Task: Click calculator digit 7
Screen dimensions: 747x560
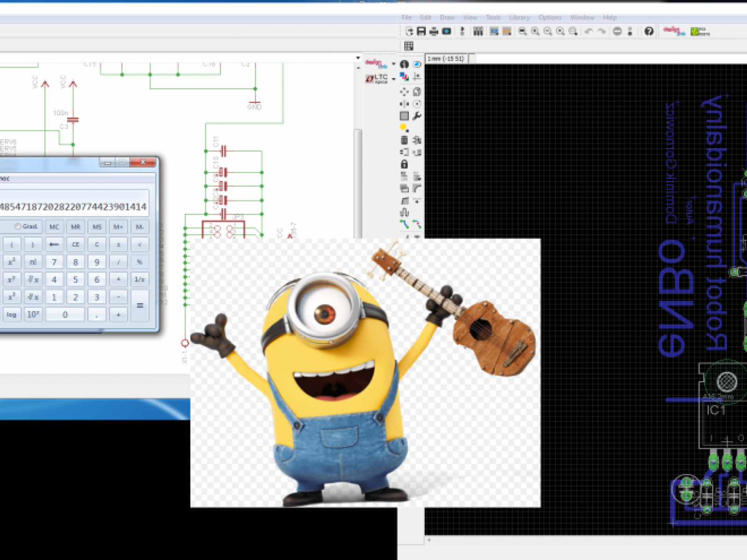Action: pyautogui.click(x=54, y=262)
